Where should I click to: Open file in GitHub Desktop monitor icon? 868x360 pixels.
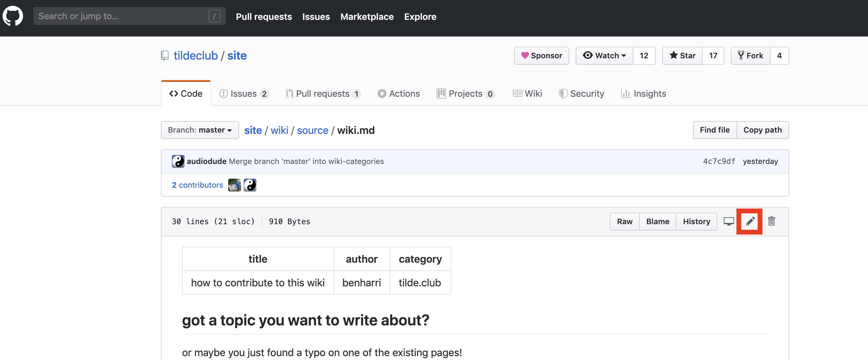point(729,221)
